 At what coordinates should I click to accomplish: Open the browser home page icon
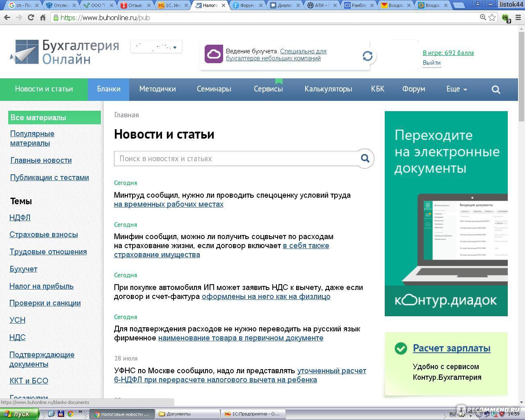43,18
